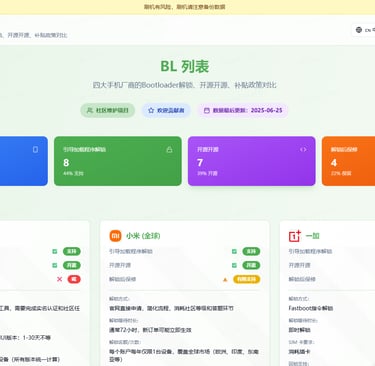Click Xiaomi's bootloader unlock check icon

tap(234, 251)
